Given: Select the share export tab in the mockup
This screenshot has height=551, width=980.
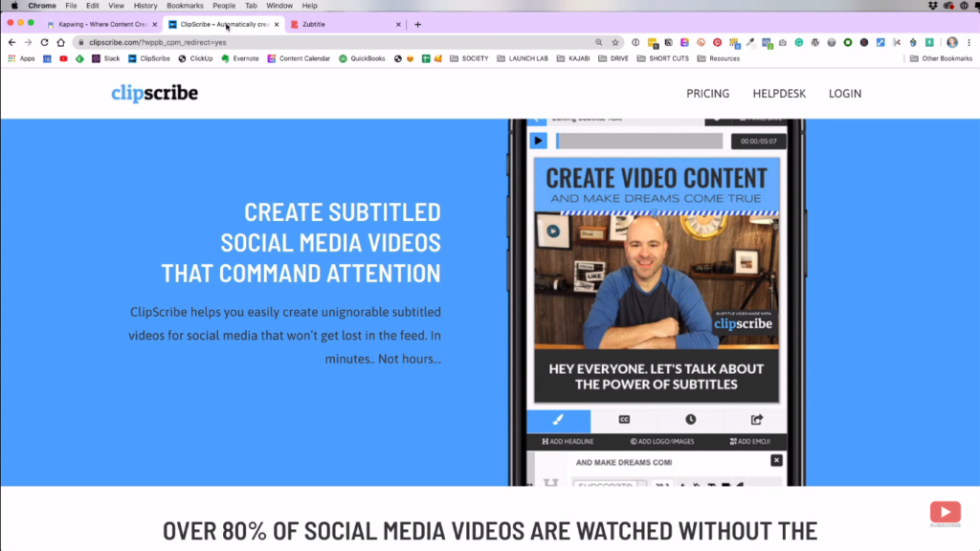Looking at the screenshot, I should point(757,420).
